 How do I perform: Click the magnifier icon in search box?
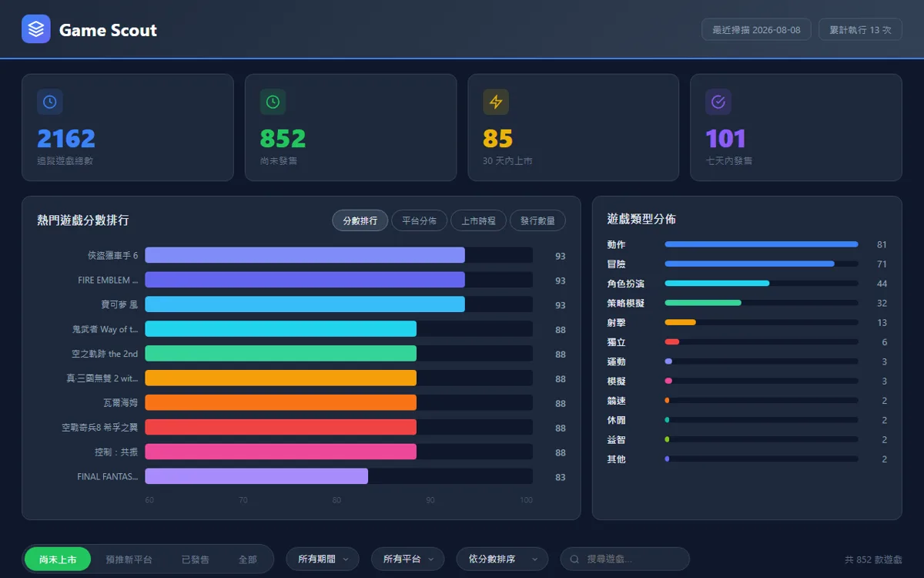(574, 560)
